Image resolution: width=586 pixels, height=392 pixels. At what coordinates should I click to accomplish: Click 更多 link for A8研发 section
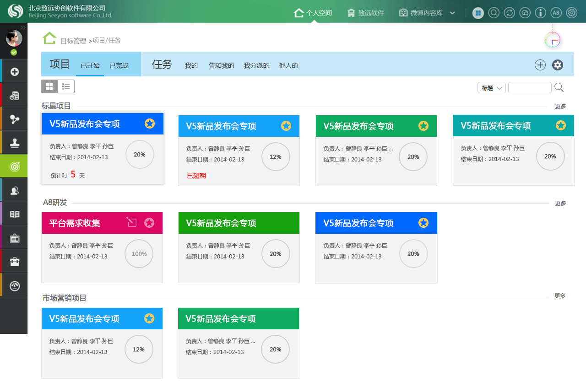pyautogui.click(x=560, y=204)
